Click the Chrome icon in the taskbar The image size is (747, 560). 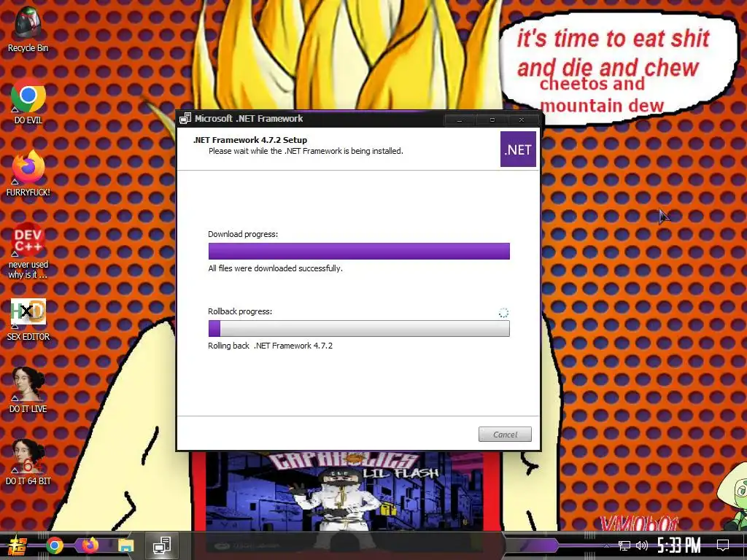tap(55, 545)
